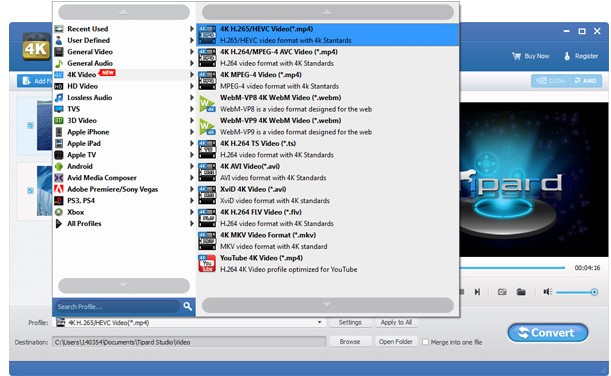Toggle checkbox of the second video item
The width and height of the screenshot is (611, 376).
tap(30, 191)
